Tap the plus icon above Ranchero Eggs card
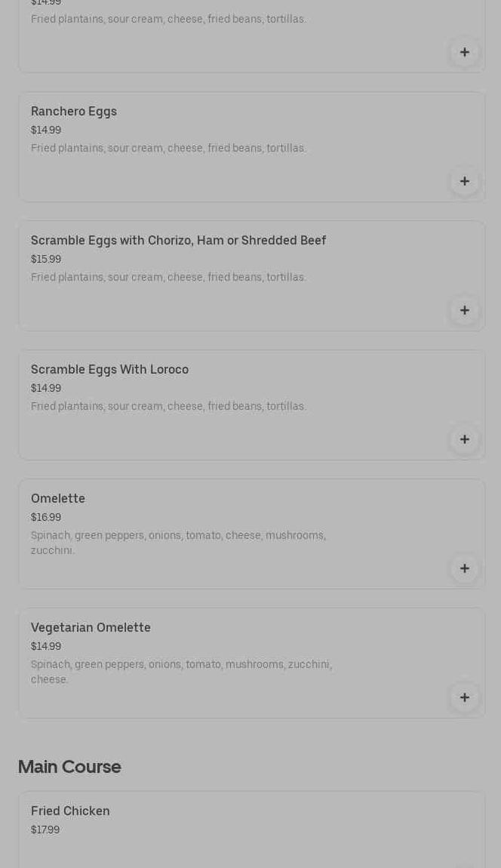This screenshot has width=501, height=868. click(x=465, y=52)
